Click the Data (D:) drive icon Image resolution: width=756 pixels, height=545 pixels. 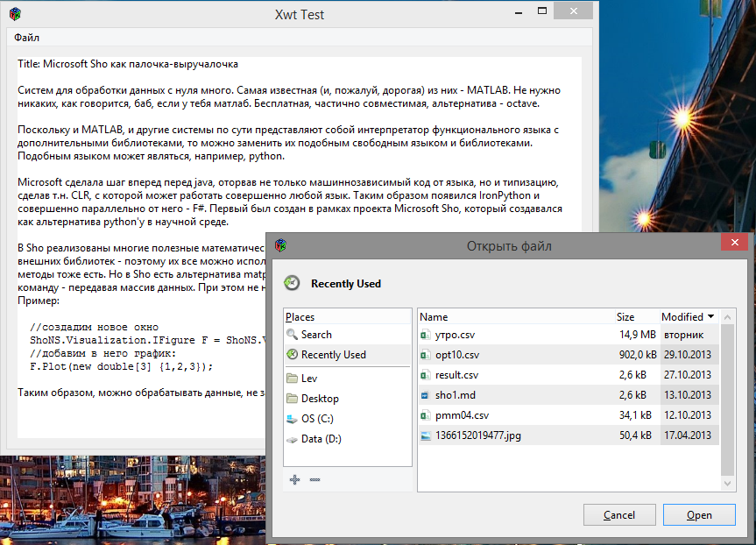coord(292,439)
